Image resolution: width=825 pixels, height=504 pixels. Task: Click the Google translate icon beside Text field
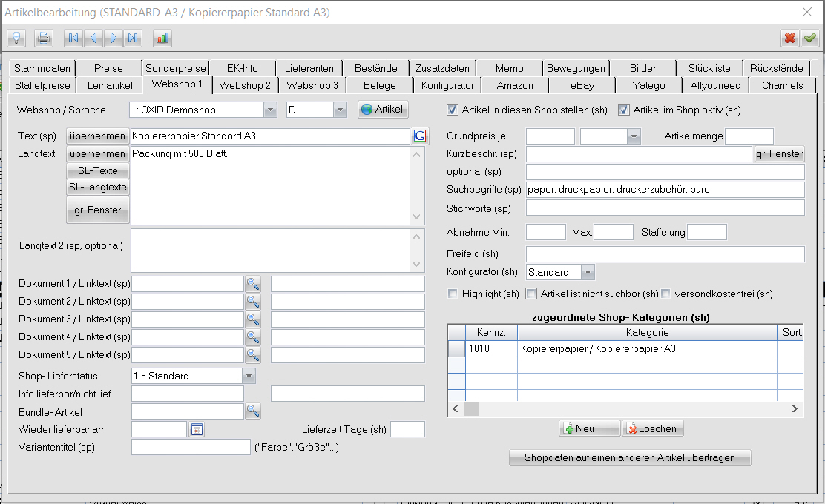tap(420, 136)
